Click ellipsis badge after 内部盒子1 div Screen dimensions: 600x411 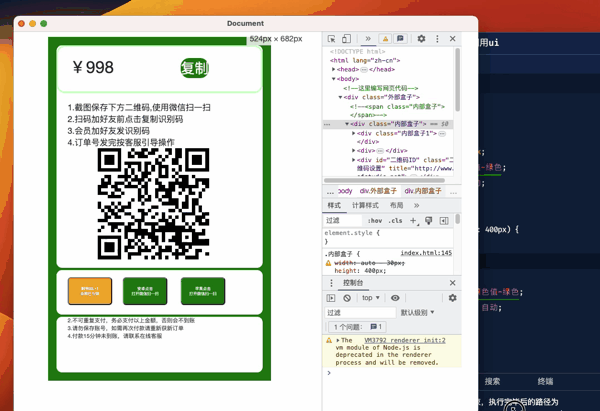pyautogui.click(x=442, y=134)
